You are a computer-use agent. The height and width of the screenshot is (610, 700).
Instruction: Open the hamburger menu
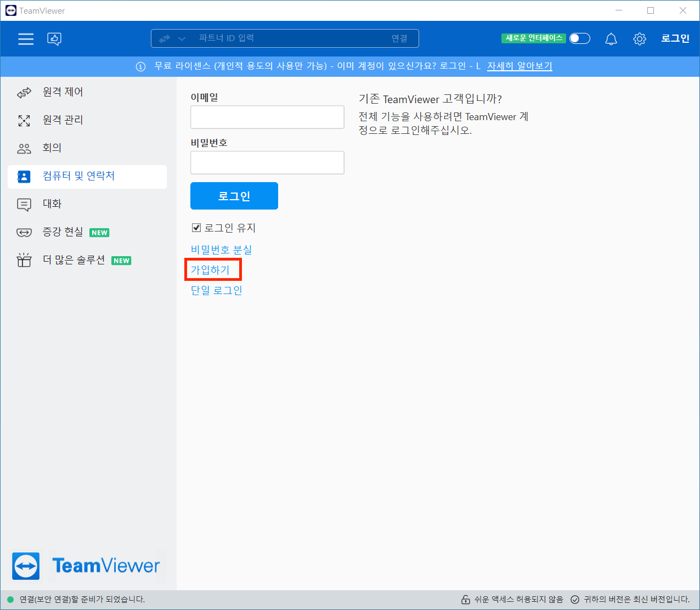click(25, 38)
